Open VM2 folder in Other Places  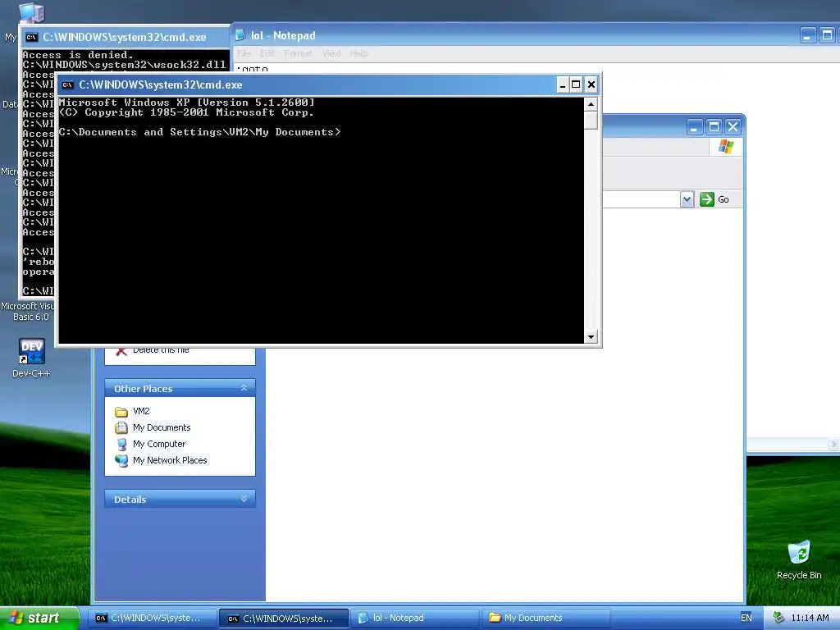coord(141,411)
